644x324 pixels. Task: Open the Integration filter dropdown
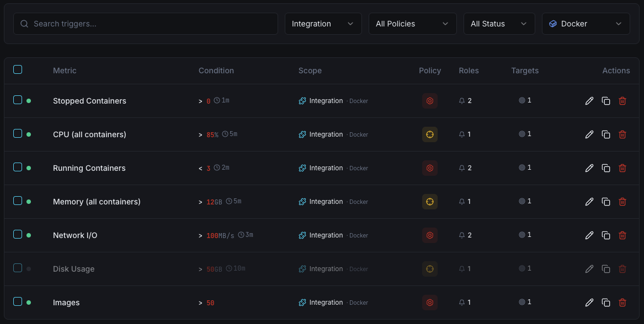coord(323,23)
